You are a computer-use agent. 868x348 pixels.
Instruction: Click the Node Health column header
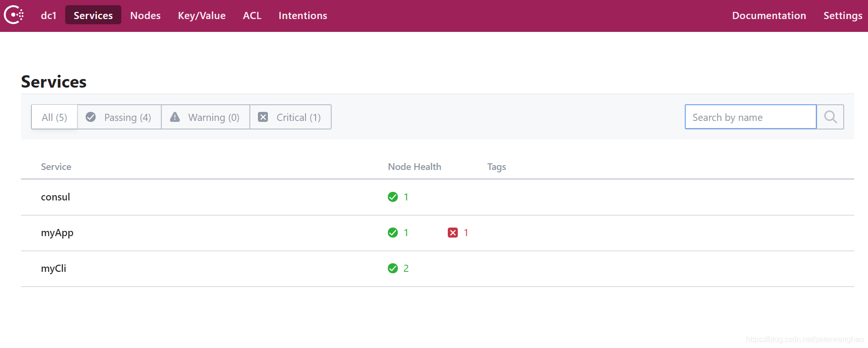point(414,167)
